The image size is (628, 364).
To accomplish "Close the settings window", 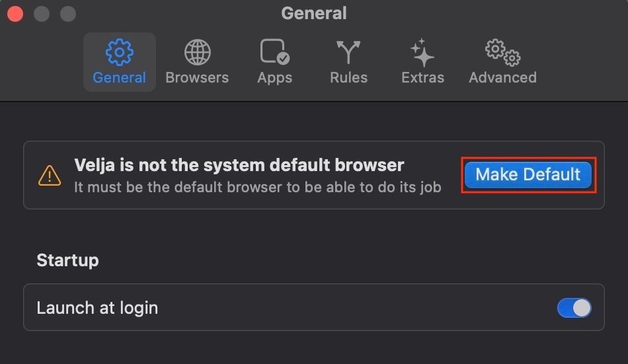I will [x=15, y=13].
